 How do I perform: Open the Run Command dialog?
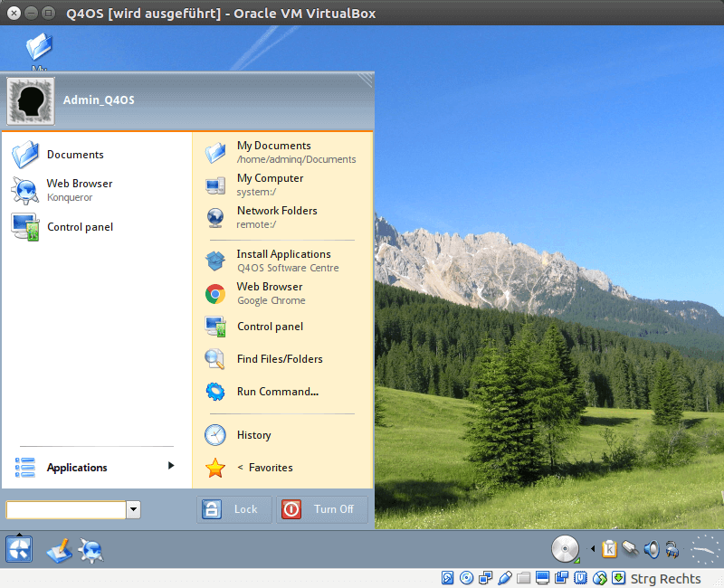pyautogui.click(x=277, y=392)
